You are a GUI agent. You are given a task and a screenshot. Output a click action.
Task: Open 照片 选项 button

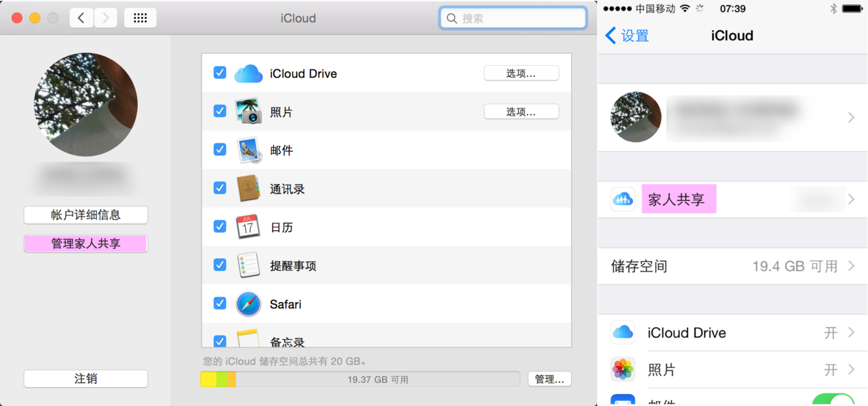click(521, 112)
